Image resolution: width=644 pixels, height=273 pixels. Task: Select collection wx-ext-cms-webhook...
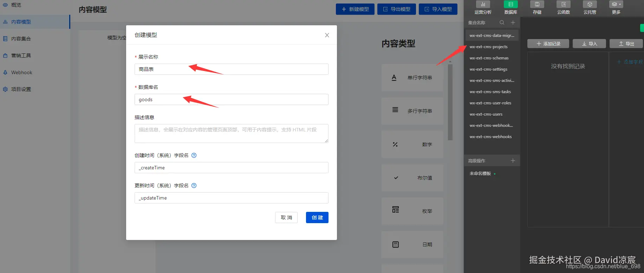point(492,125)
